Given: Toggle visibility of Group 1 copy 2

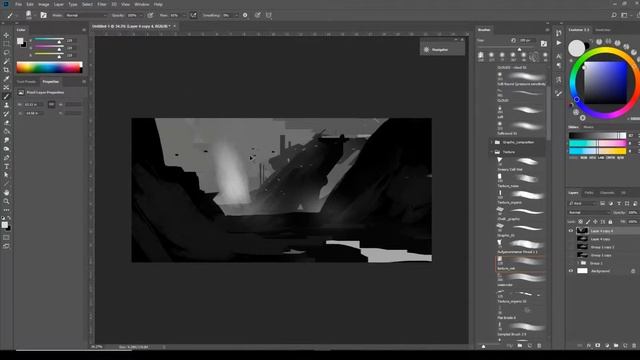Looking at the screenshot, I should [571, 247].
